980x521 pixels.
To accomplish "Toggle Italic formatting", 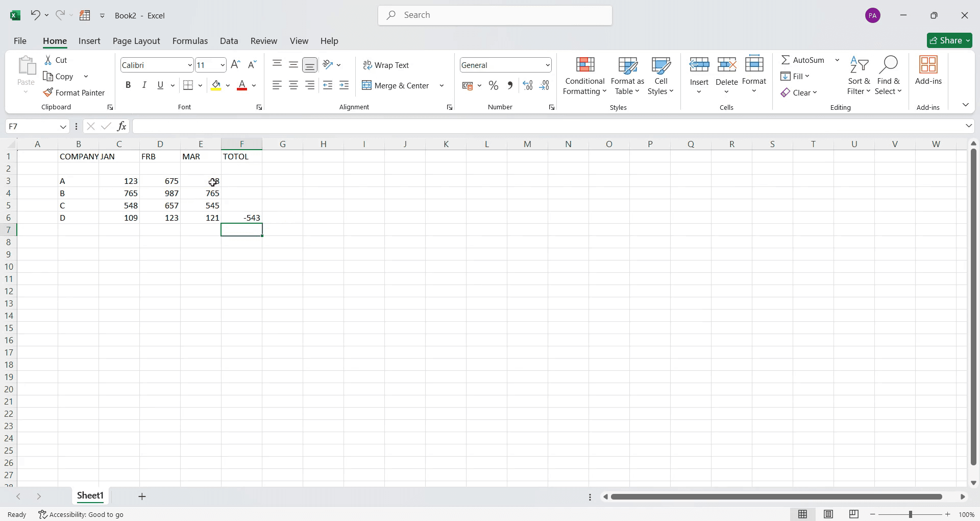I will [144, 85].
